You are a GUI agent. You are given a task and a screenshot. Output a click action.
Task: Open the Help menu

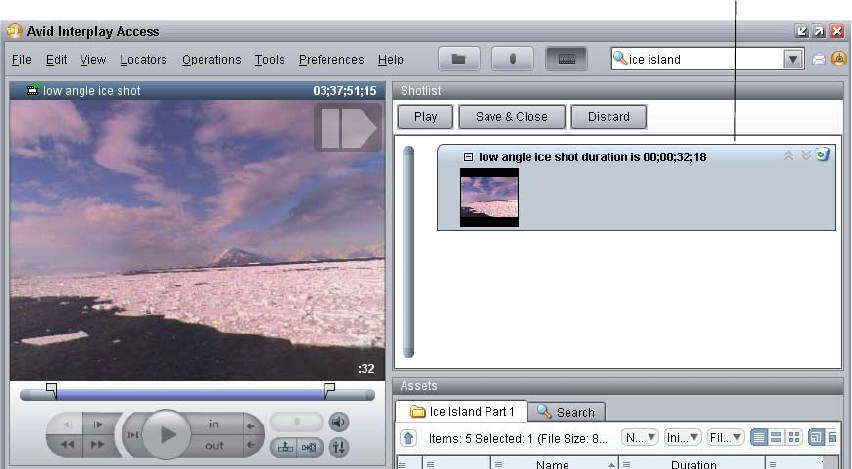[391, 60]
